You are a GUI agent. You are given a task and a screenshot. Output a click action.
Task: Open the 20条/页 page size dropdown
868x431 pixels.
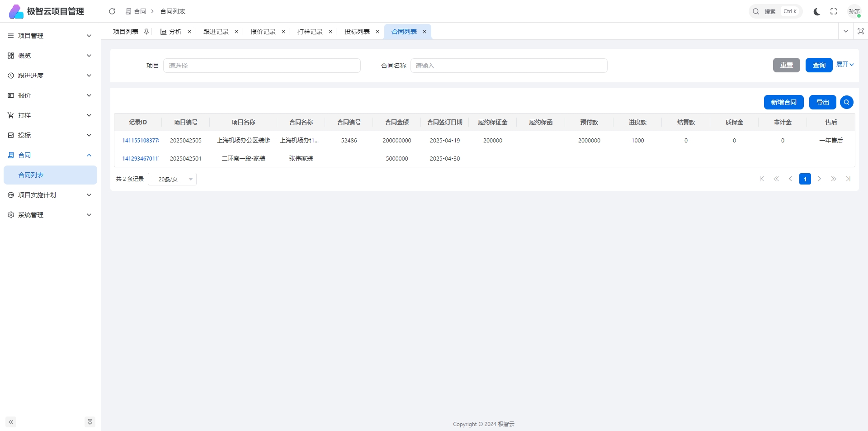pos(172,179)
